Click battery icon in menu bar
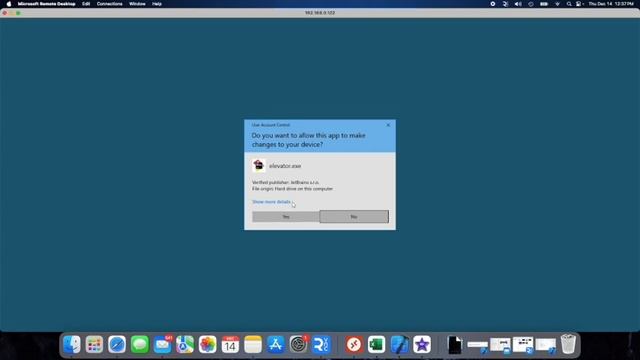 coord(544,4)
